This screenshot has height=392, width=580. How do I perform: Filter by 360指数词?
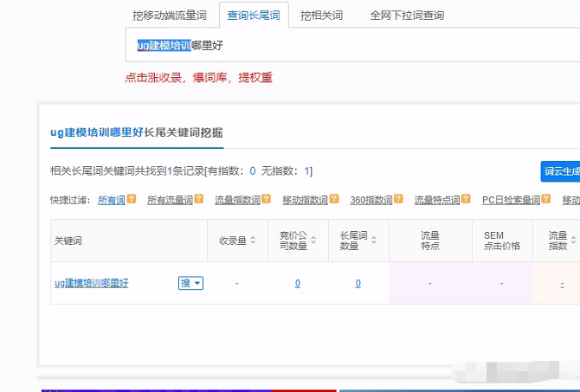coord(371,200)
